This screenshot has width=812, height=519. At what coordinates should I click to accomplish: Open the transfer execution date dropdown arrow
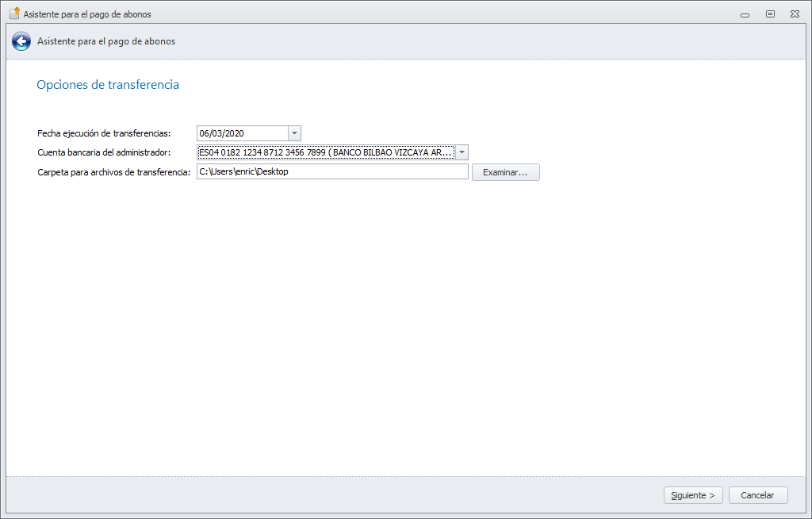tap(294, 133)
